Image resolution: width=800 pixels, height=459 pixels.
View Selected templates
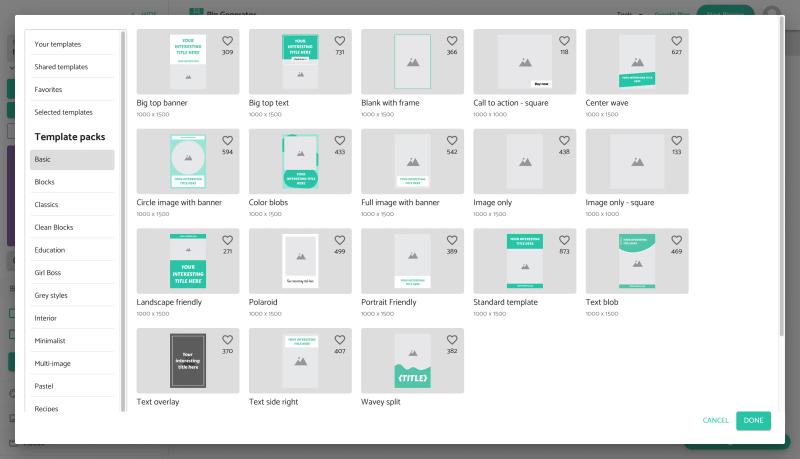(72, 112)
